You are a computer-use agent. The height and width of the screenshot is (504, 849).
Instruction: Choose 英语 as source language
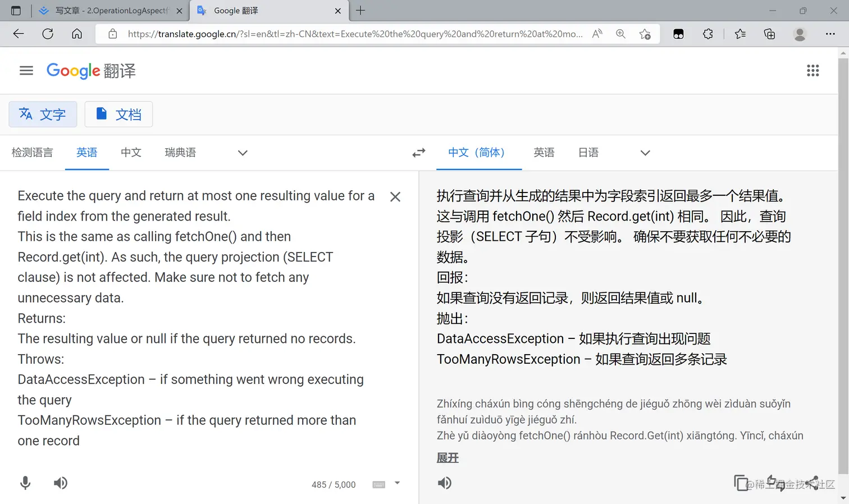87,153
